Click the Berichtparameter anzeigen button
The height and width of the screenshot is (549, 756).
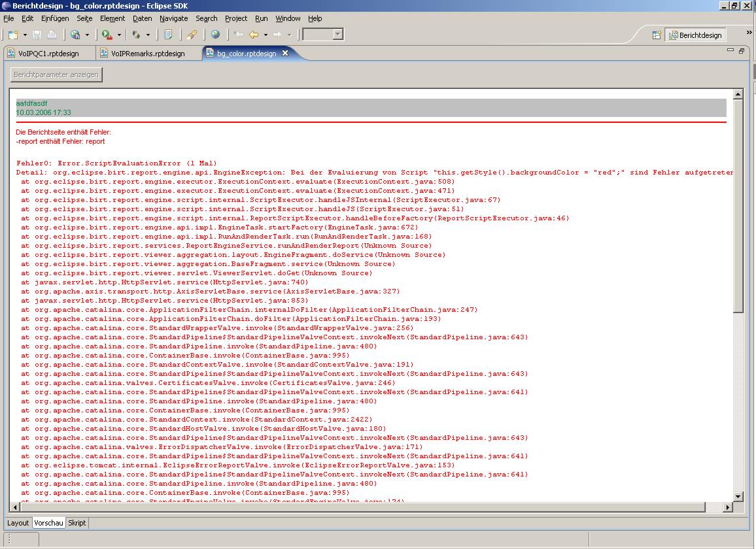tap(56, 75)
